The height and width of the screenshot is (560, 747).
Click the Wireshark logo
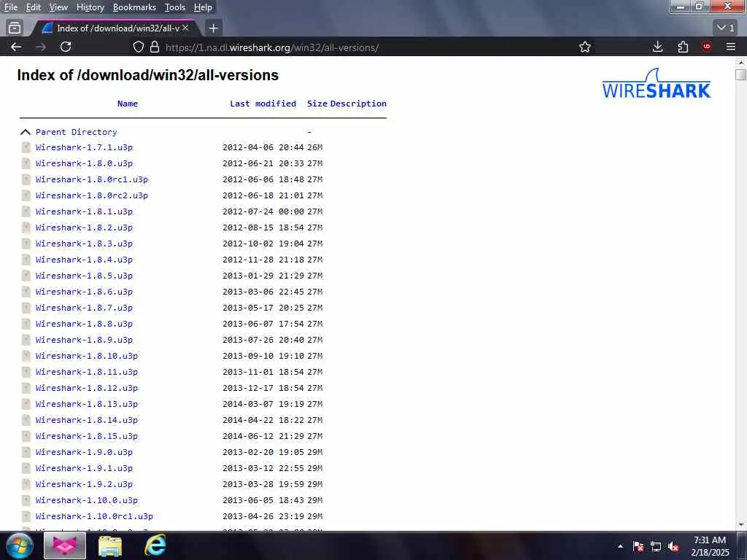[x=657, y=84]
